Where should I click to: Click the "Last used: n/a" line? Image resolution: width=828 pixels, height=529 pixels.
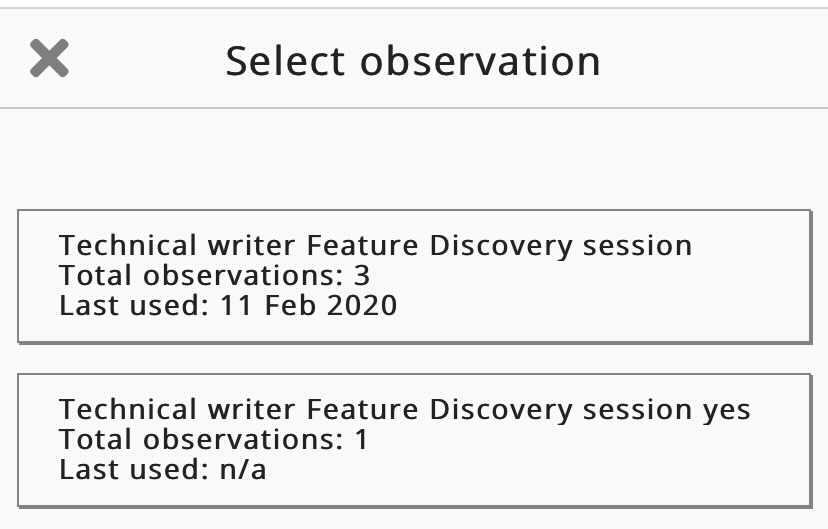[x=163, y=469]
